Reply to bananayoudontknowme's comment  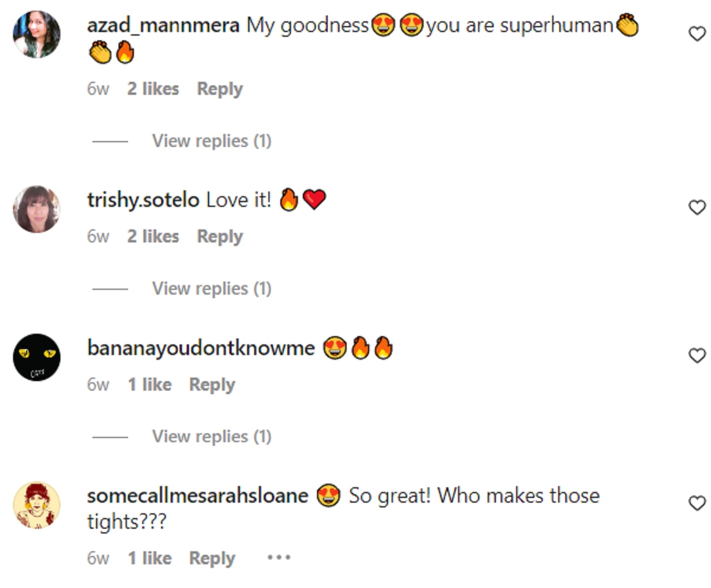point(212,385)
